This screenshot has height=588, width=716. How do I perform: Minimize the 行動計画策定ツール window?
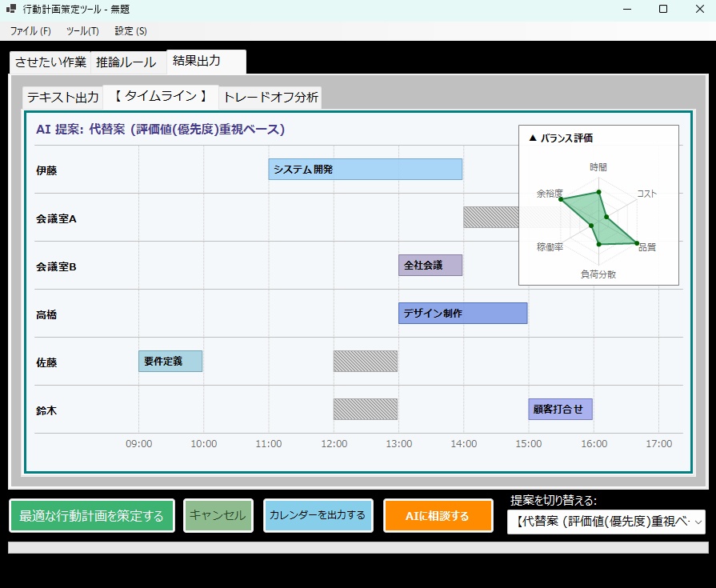[x=627, y=9]
